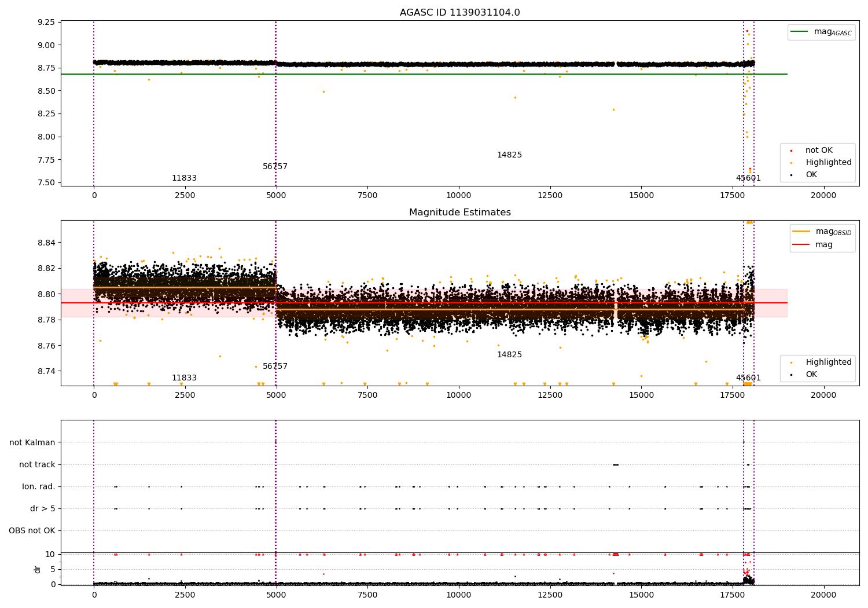Screen dimensions: 868x608
Task: Click red 'mag' legend label in middle plot
Action: click(824, 245)
